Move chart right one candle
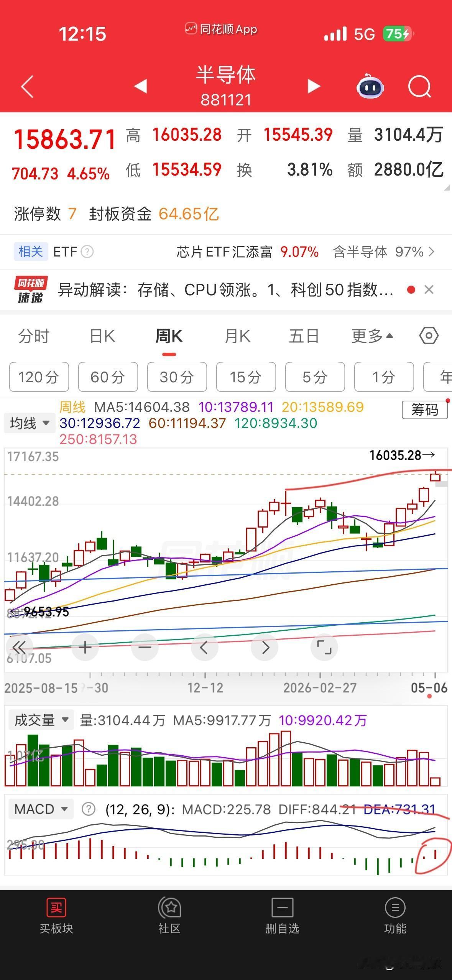Image resolution: width=452 pixels, height=980 pixels. coord(265,648)
